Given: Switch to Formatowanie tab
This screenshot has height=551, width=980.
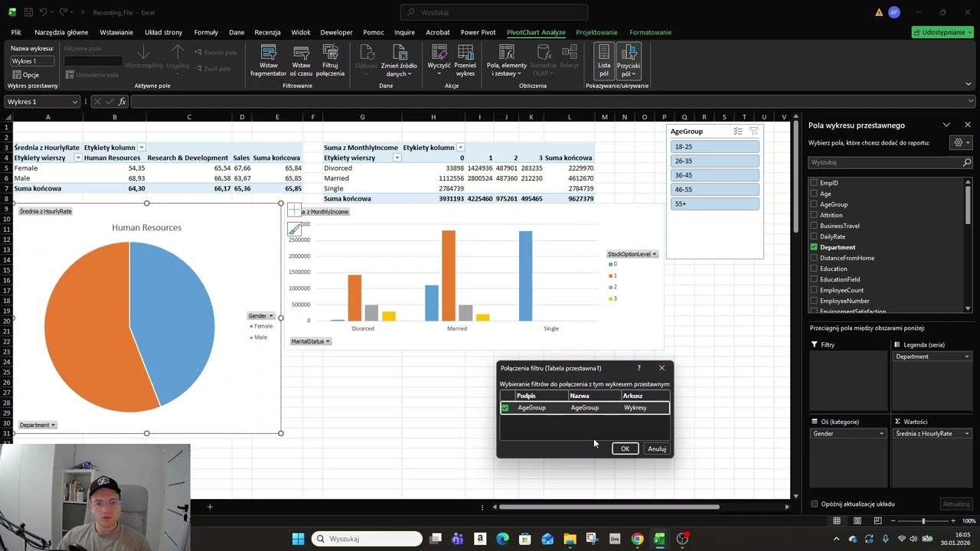Looking at the screenshot, I should (650, 32).
